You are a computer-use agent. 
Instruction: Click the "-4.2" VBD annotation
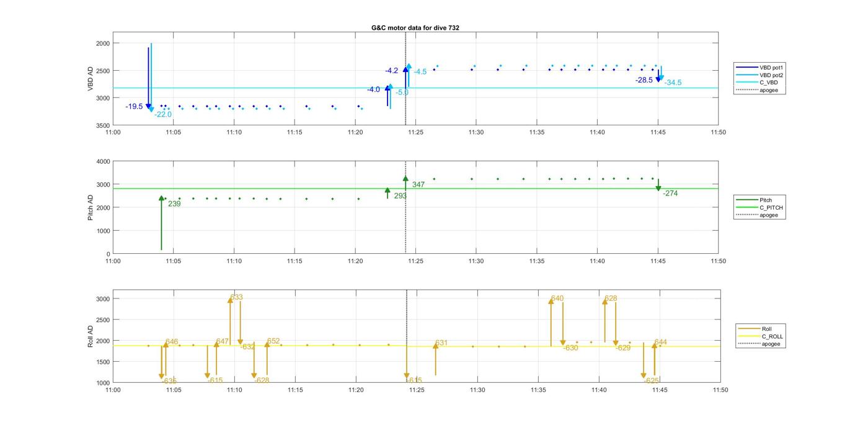[x=391, y=71]
